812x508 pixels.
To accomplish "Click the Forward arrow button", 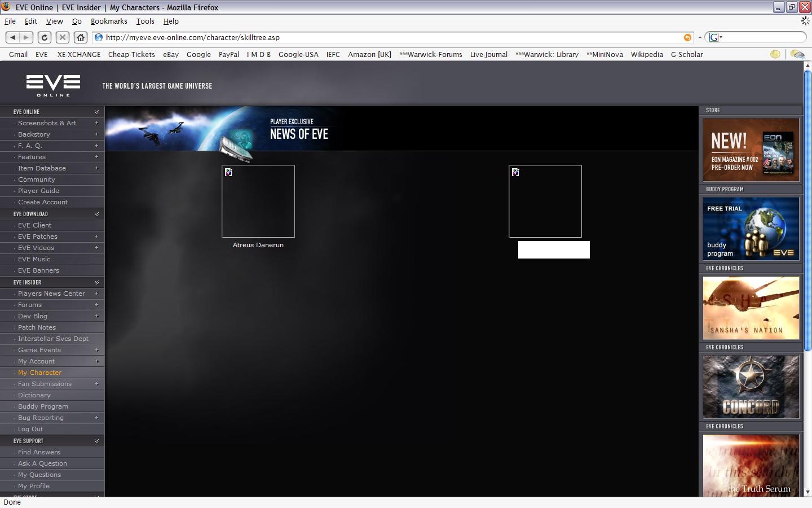I will [x=26, y=37].
